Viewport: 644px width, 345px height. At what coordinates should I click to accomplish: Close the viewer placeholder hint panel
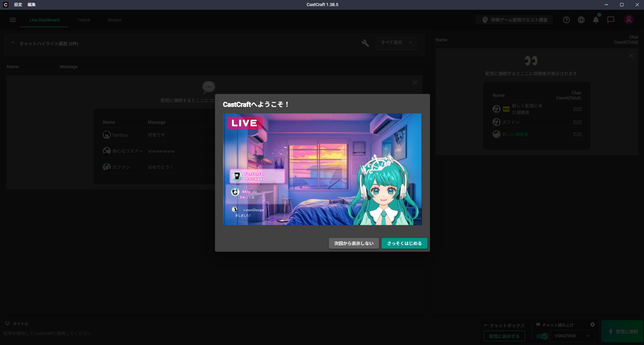(x=631, y=56)
